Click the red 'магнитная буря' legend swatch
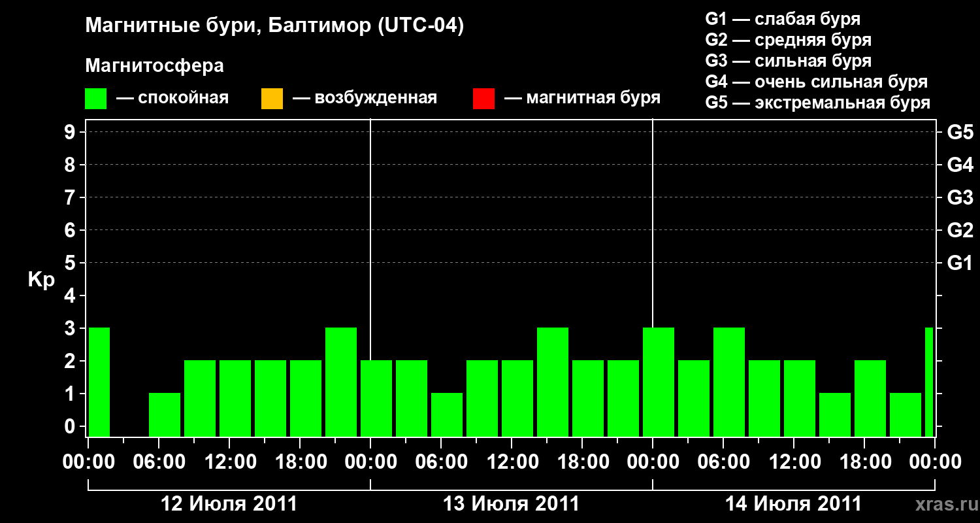 click(x=483, y=99)
